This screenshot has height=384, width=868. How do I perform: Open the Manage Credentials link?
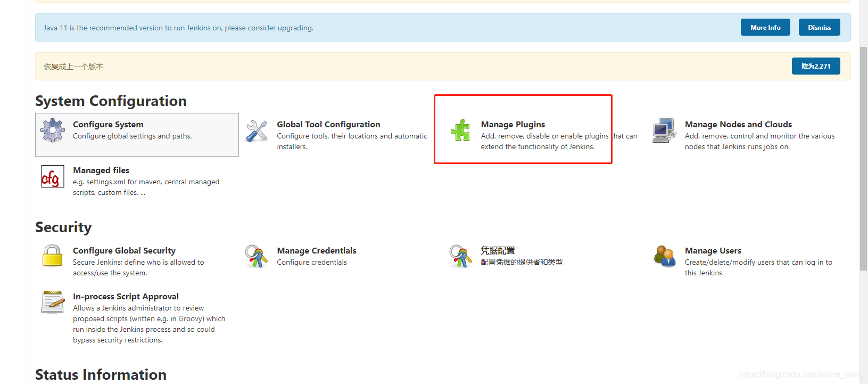click(x=317, y=250)
